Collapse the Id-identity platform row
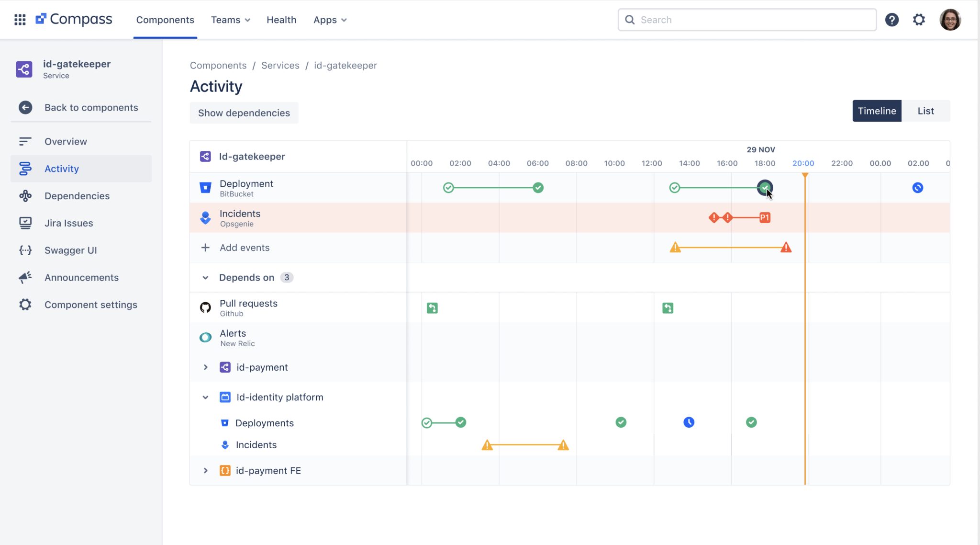The image size is (980, 545). click(x=205, y=397)
